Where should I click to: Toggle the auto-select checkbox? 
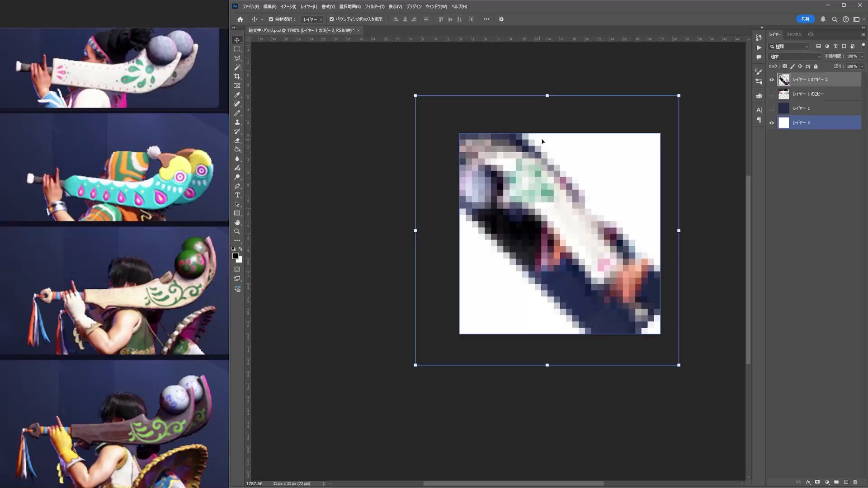pos(271,19)
